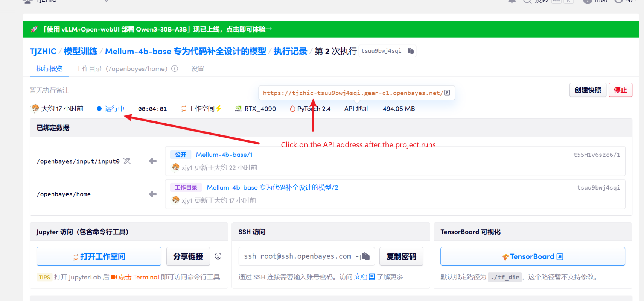Click the copy icon in SSH command field
The height and width of the screenshot is (302, 644).
365,256
